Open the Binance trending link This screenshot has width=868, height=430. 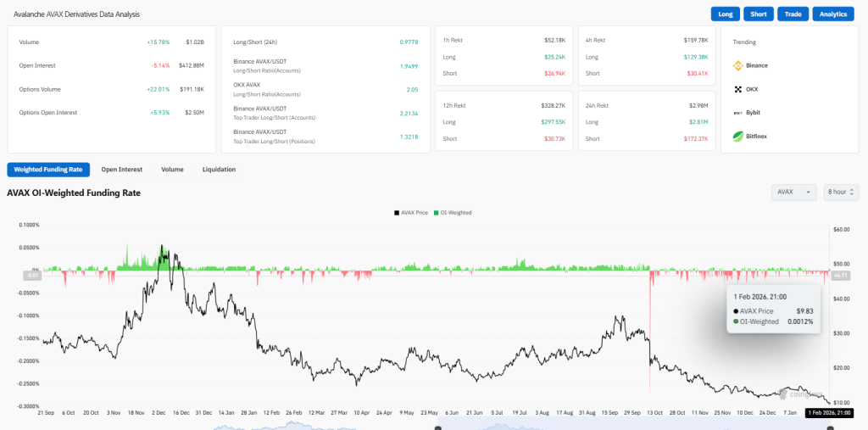[x=757, y=65]
